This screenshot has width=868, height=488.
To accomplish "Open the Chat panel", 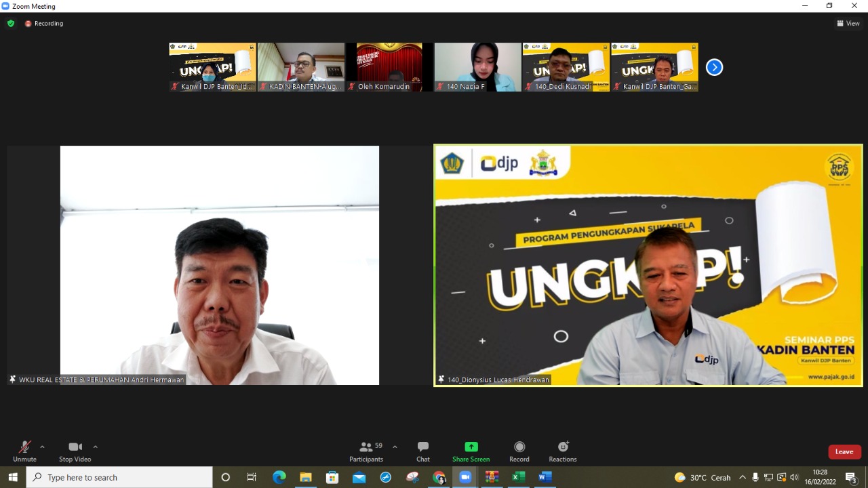I will [x=423, y=451].
